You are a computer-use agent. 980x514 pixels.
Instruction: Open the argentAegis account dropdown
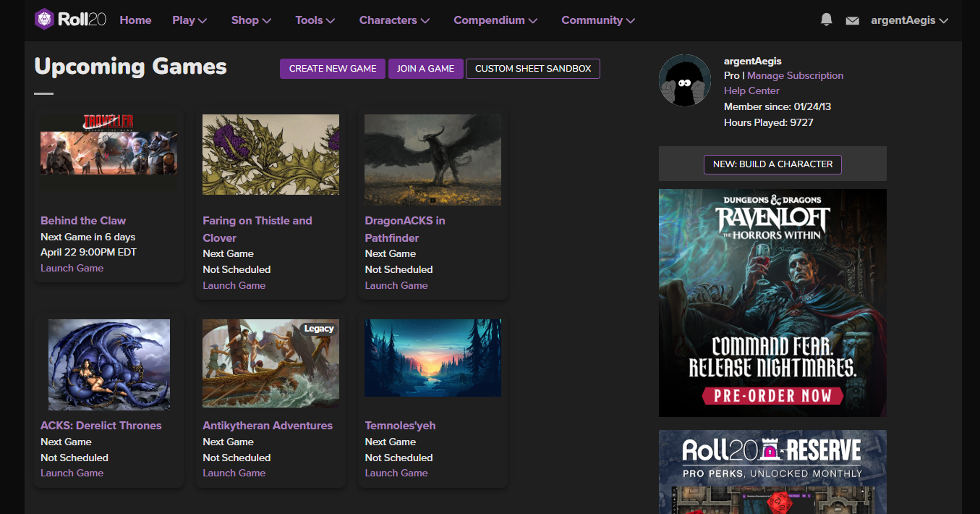pyautogui.click(x=909, y=20)
